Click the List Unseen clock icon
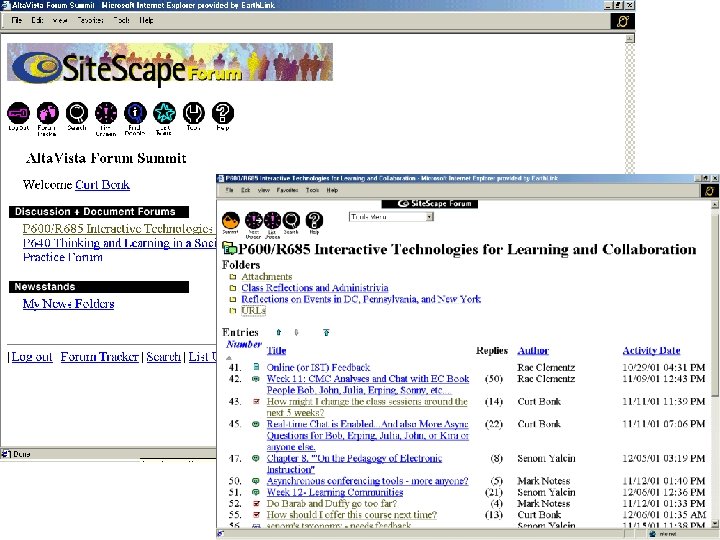Image resolution: width=720 pixels, height=540 pixels. (x=272, y=220)
